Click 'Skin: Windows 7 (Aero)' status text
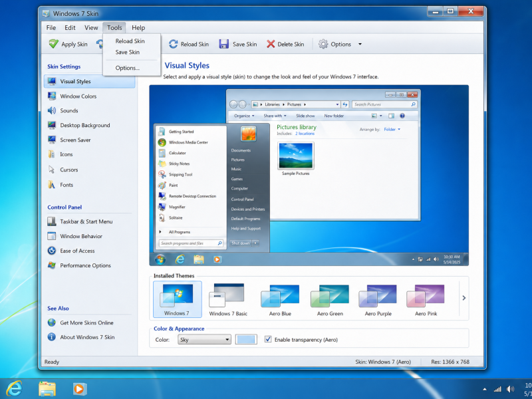 [383, 362]
